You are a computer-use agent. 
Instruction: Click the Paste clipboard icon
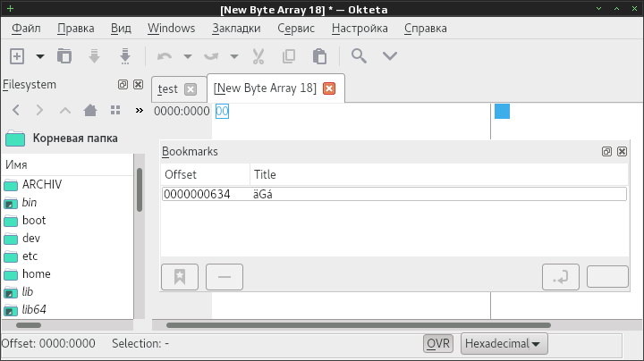319,56
